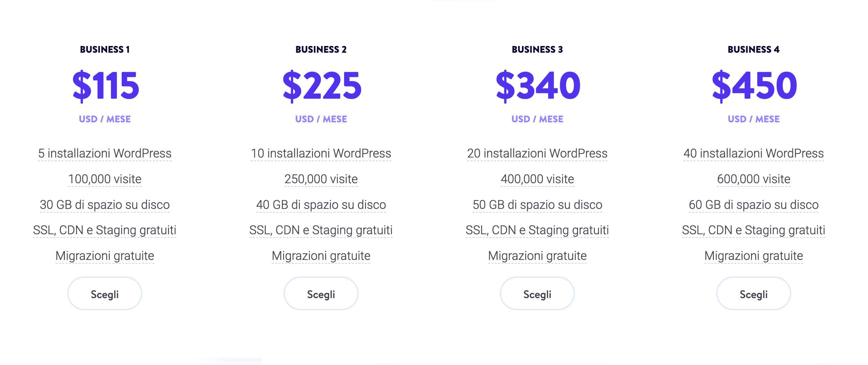The width and height of the screenshot is (868, 365).
Task: Click 'SSL, CDN e Staging gratuiti' under Business 1
Action: 104,230
